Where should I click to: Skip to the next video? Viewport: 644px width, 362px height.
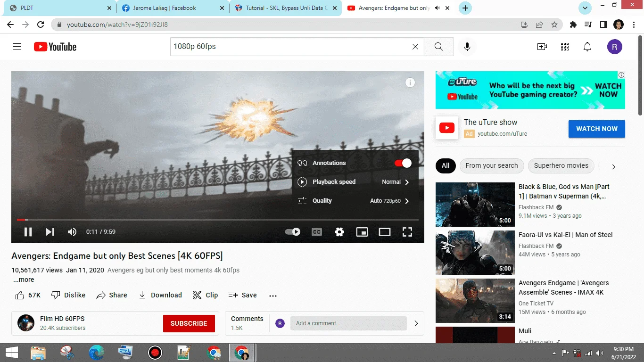50,231
